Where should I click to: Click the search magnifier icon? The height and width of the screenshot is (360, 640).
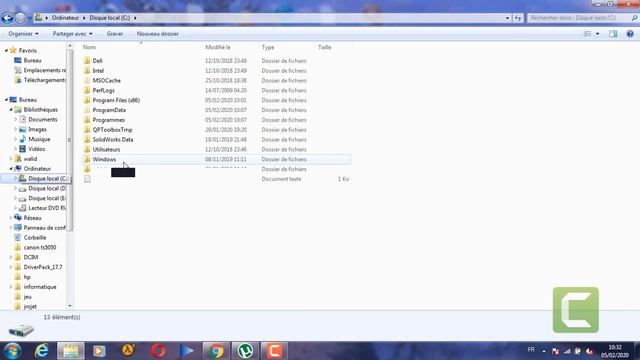tap(634, 18)
